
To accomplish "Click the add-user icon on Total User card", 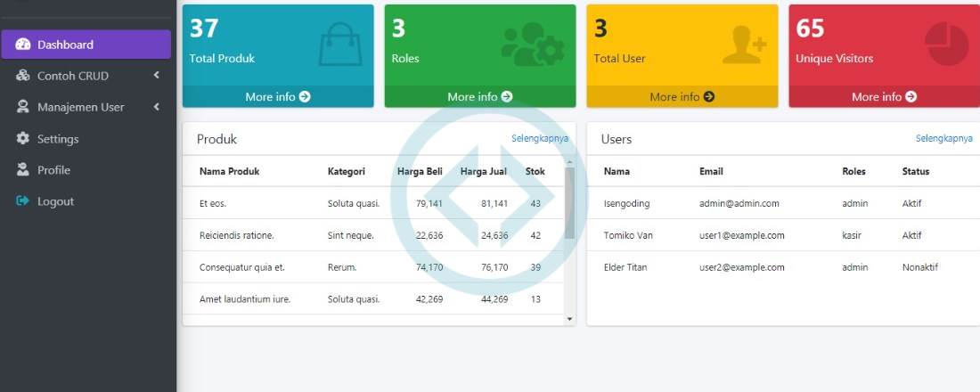I will pos(743,45).
